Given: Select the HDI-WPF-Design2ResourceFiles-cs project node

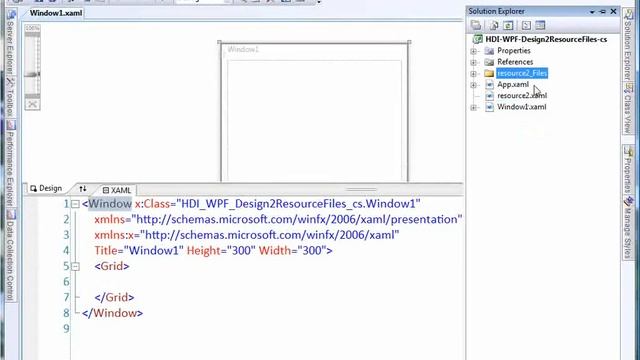Looking at the screenshot, I should (546, 39).
